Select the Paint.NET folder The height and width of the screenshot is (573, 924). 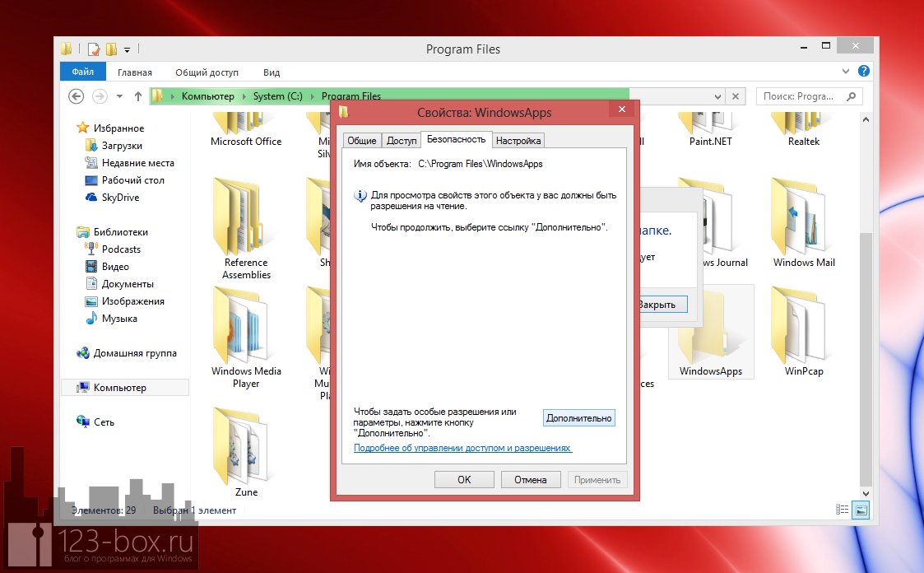point(710,130)
